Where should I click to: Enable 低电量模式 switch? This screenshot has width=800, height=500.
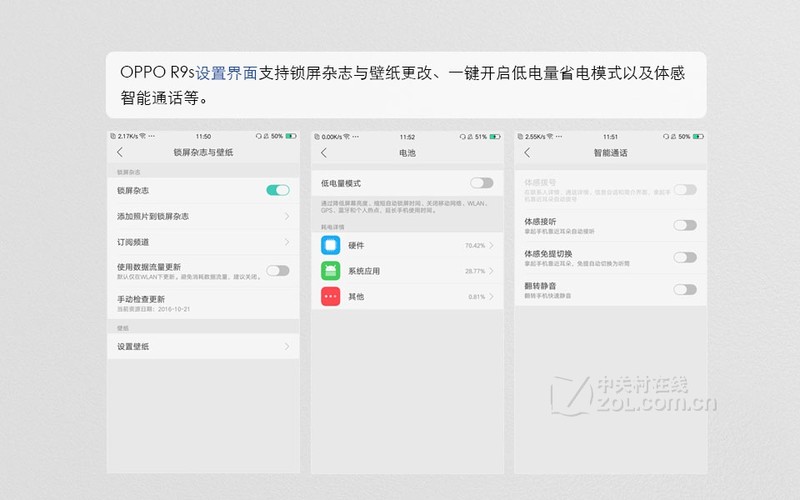pyautogui.click(x=482, y=183)
